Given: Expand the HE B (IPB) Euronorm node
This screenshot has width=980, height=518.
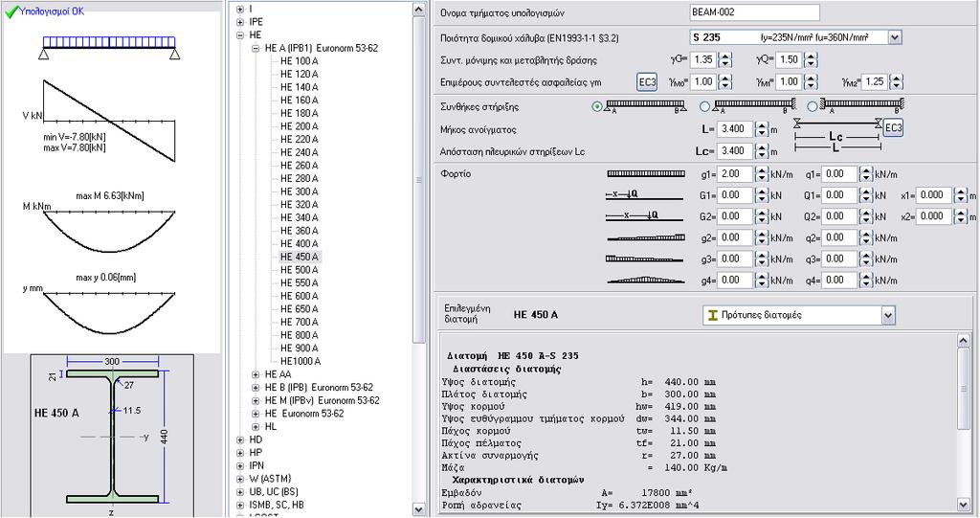Looking at the screenshot, I should pos(256,388).
